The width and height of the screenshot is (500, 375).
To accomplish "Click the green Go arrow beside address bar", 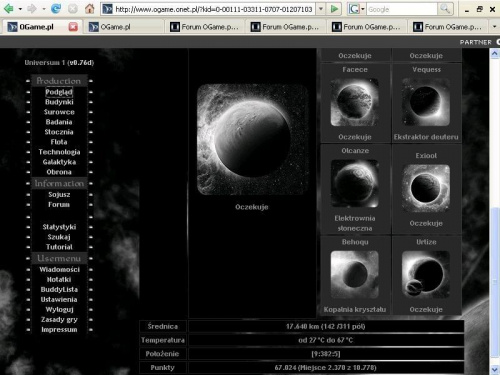I will point(334,9).
